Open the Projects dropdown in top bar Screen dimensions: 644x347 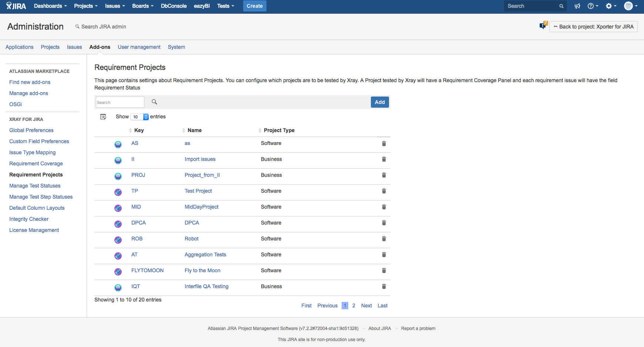(86, 6)
